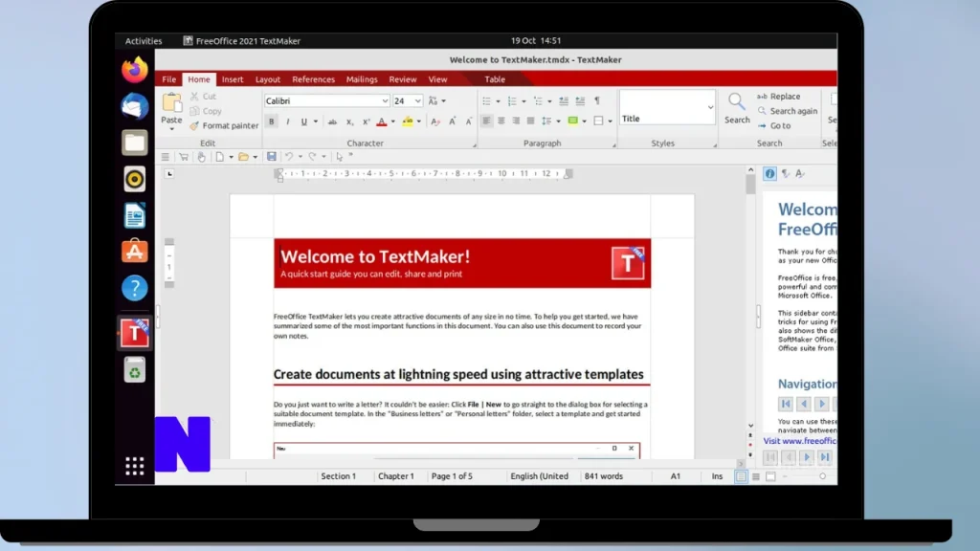Image resolution: width=980 pixels, height=551 pixels.
Task: Open the Calibri font name dropdown
Action: click(385, 100)
